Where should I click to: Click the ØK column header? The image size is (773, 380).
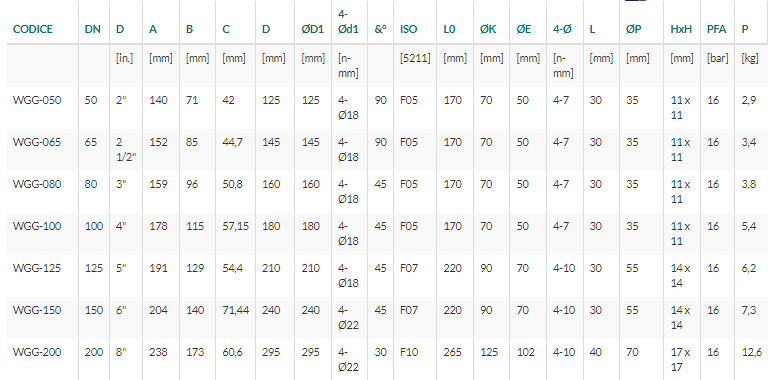tap(488, 29)
